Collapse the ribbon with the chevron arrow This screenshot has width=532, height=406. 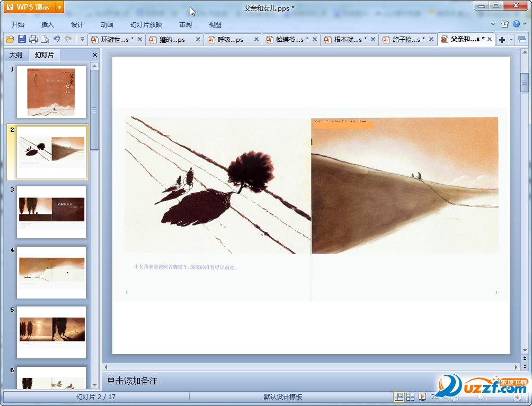pyautogui.click(x=493, y=24)
